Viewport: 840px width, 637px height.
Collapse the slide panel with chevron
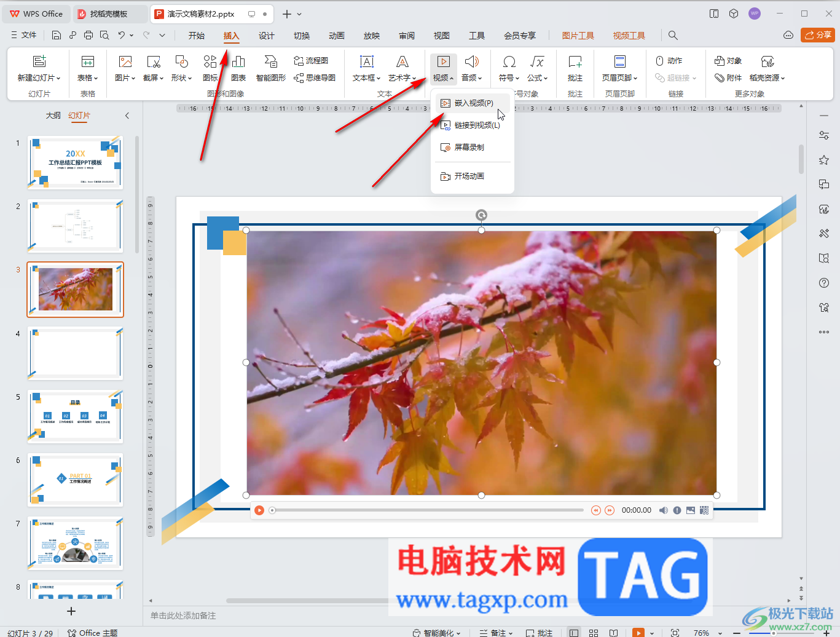pos(127,116)
